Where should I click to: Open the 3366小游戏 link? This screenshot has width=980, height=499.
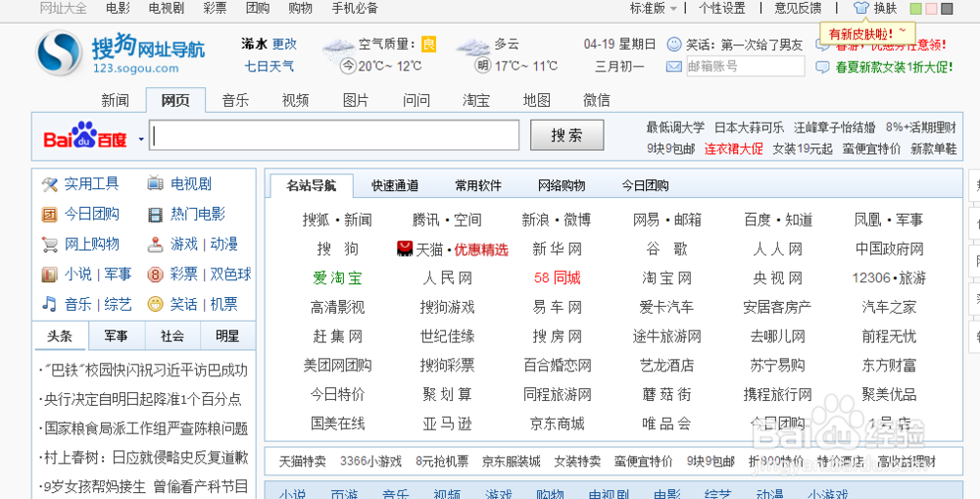[x=370, y=462]
